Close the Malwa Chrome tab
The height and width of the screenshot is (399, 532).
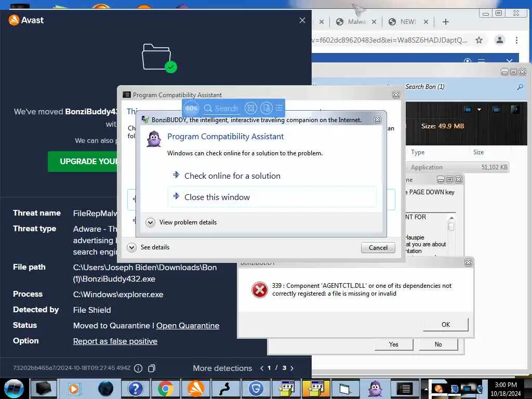[374, 22]
